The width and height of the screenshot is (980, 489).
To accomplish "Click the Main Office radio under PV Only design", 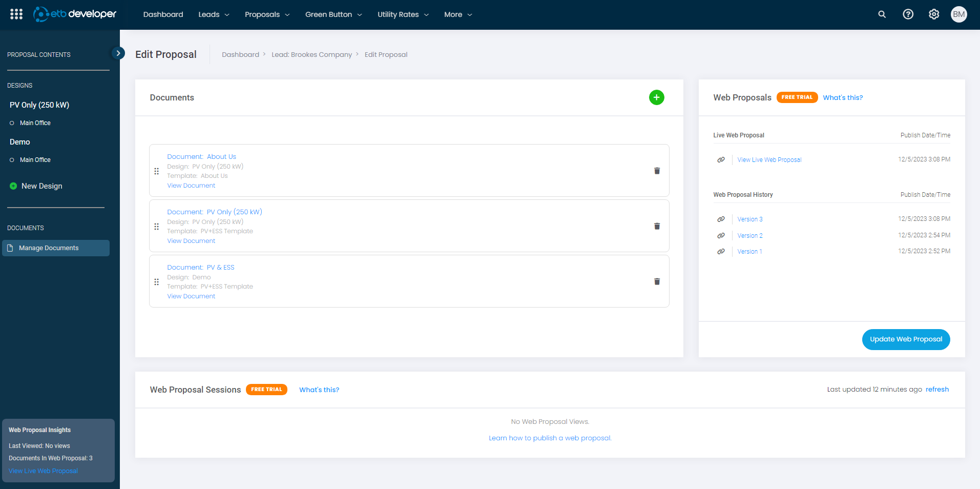I will coord(12,123).
